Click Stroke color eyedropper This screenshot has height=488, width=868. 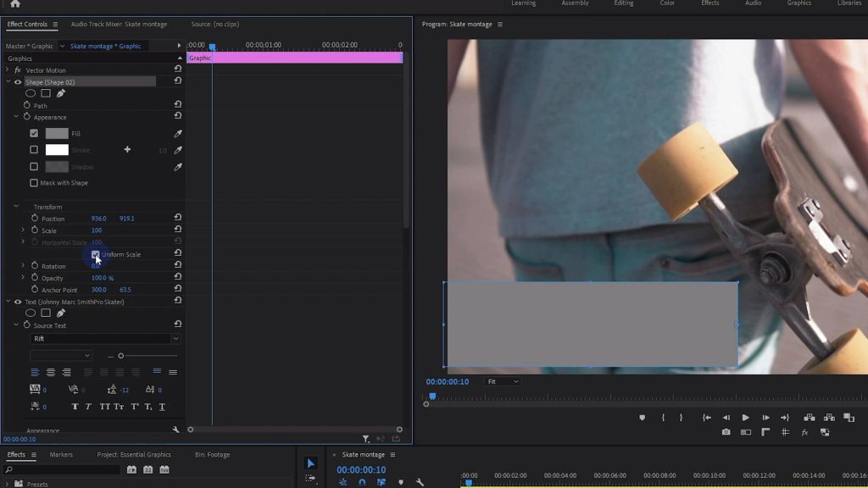(x=178, y=150)
